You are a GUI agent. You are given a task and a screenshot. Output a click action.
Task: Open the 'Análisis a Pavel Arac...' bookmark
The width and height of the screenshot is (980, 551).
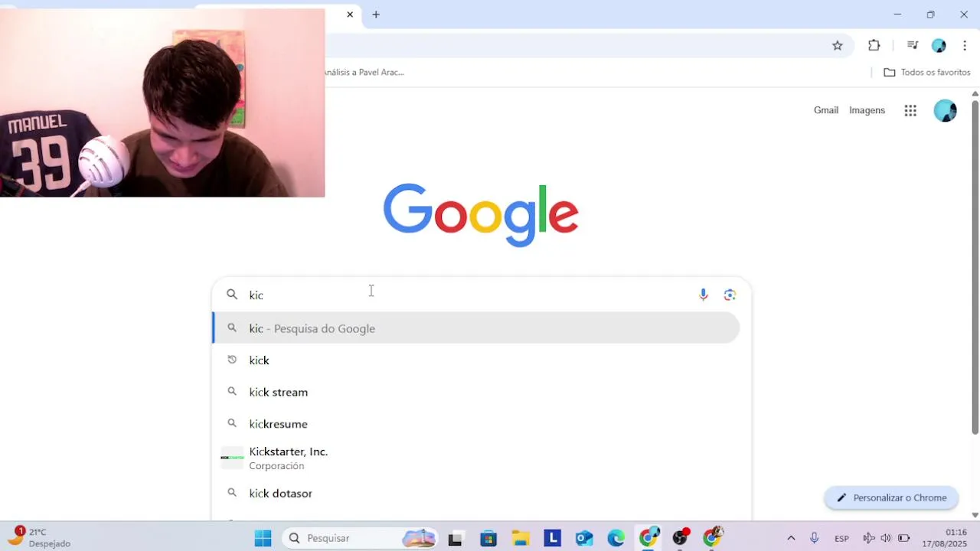click(364, 72)
